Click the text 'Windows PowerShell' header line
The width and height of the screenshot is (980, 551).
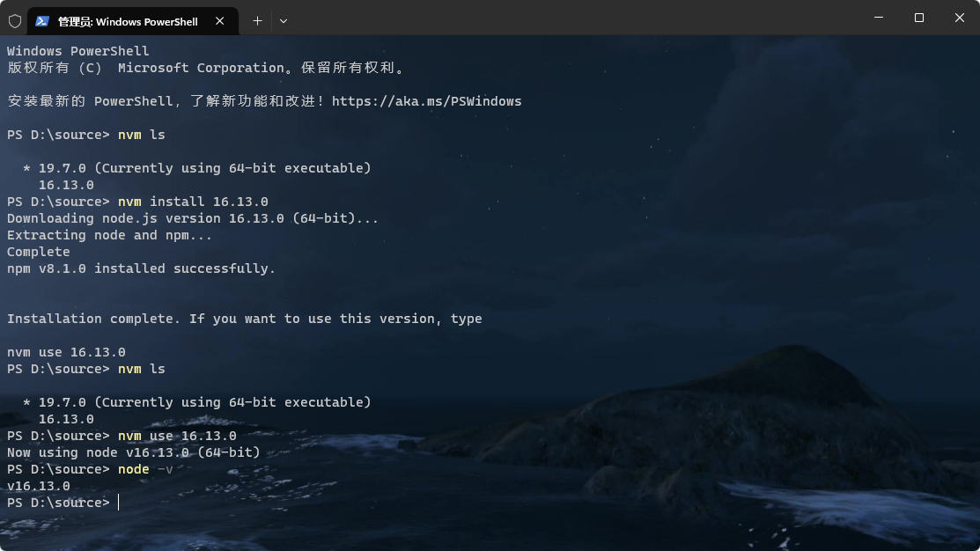point(78,51)
